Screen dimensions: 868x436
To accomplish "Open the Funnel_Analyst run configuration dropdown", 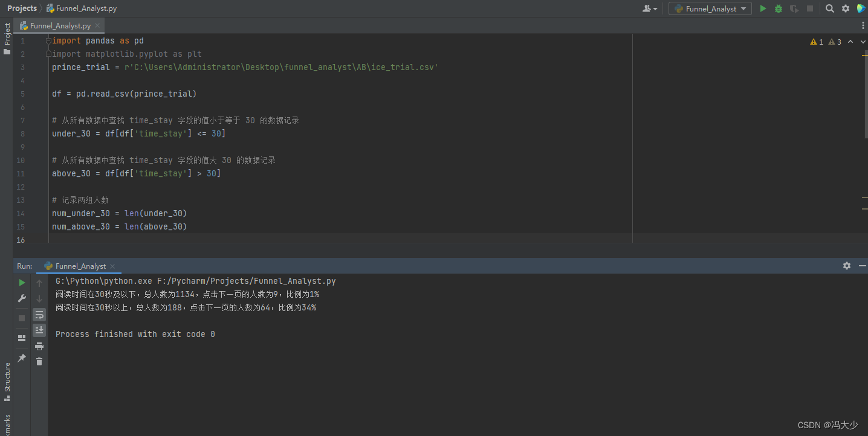I will [x=710, y=8].
